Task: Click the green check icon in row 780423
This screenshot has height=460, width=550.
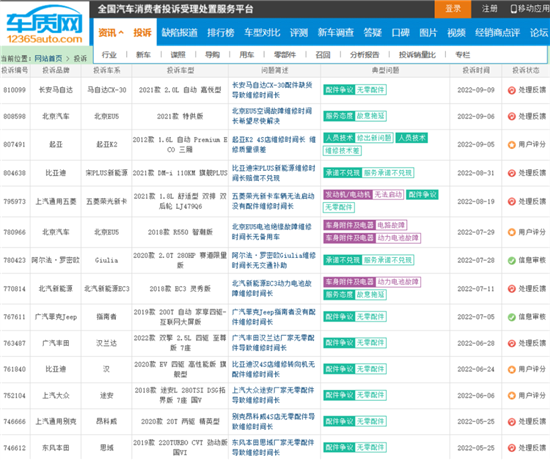Action: (x=512, y=260)
